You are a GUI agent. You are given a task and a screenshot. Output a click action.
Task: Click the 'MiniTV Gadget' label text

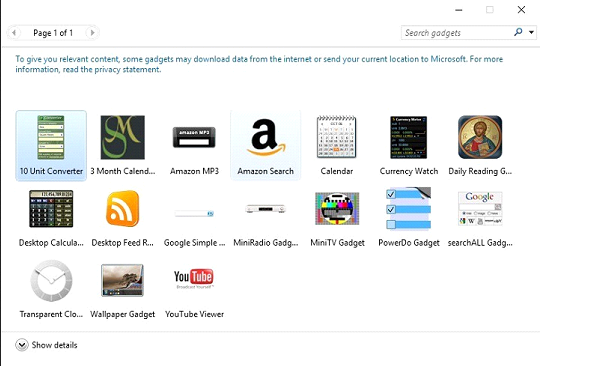[337, 243]
